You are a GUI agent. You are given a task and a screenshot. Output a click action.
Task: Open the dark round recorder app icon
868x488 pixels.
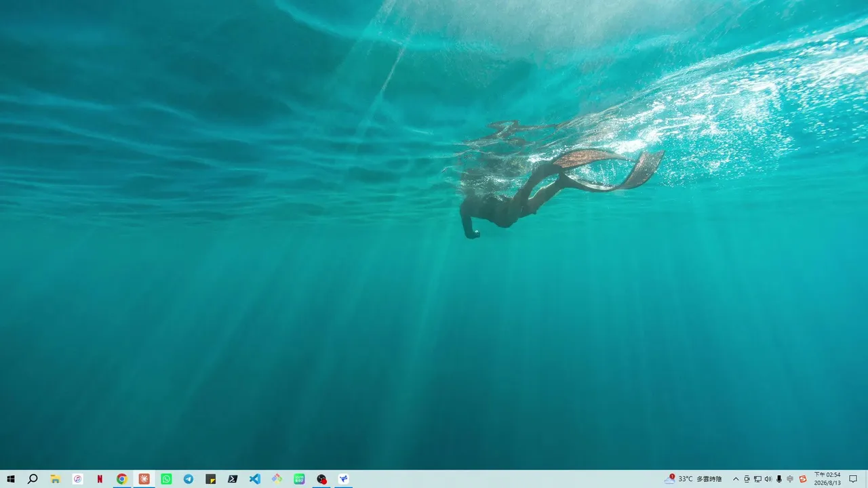(x=321, y=479)
